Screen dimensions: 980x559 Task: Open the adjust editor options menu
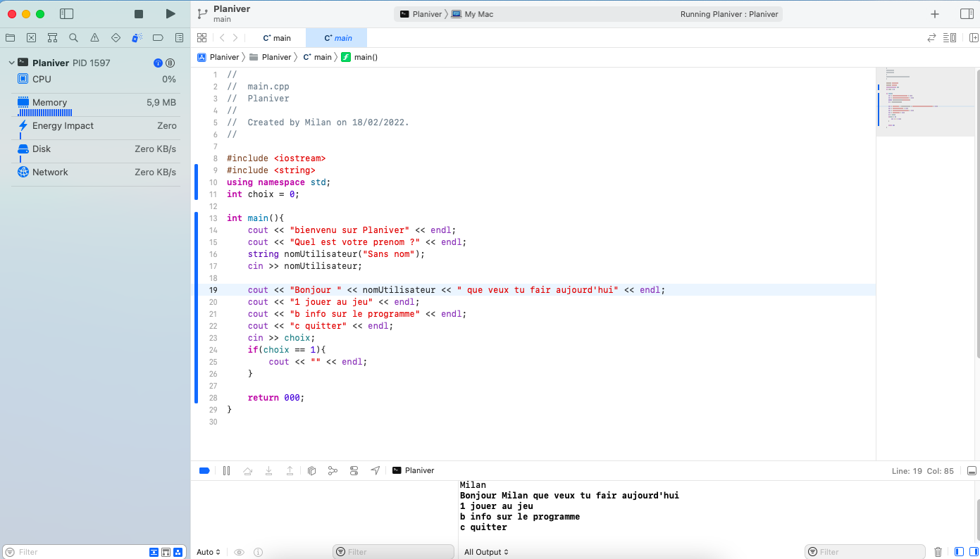point(950,38)
